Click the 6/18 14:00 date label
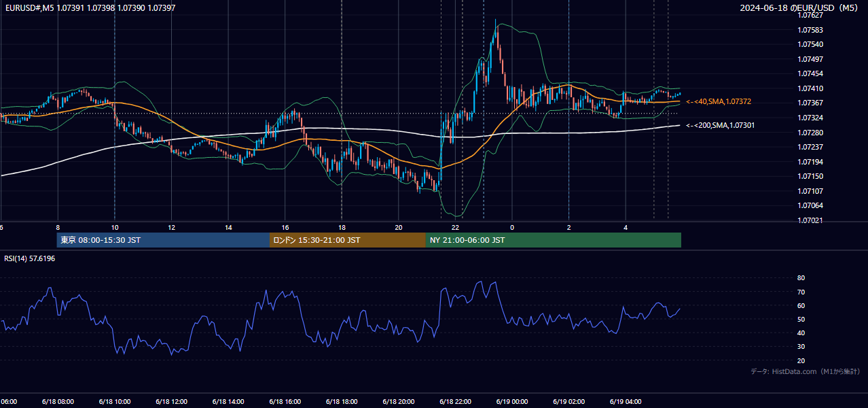Viewport: 868px width, 408px height. tap(229, 401)
